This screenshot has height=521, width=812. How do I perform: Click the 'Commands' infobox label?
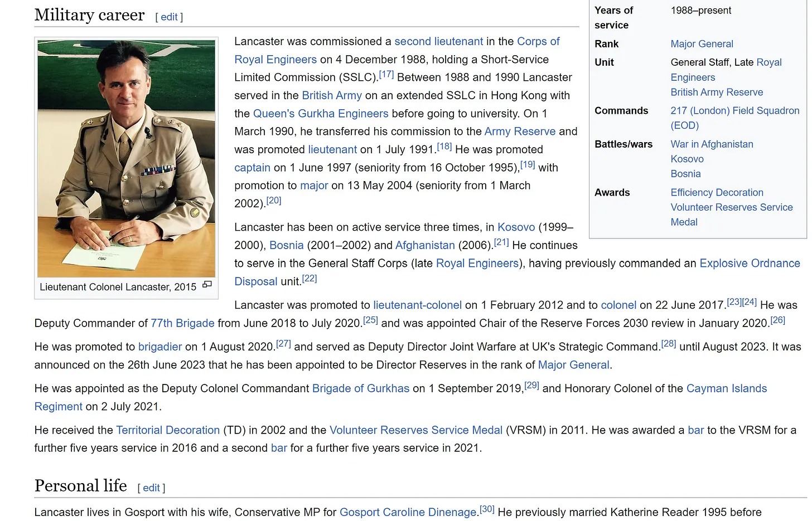[x=621, y=111]
